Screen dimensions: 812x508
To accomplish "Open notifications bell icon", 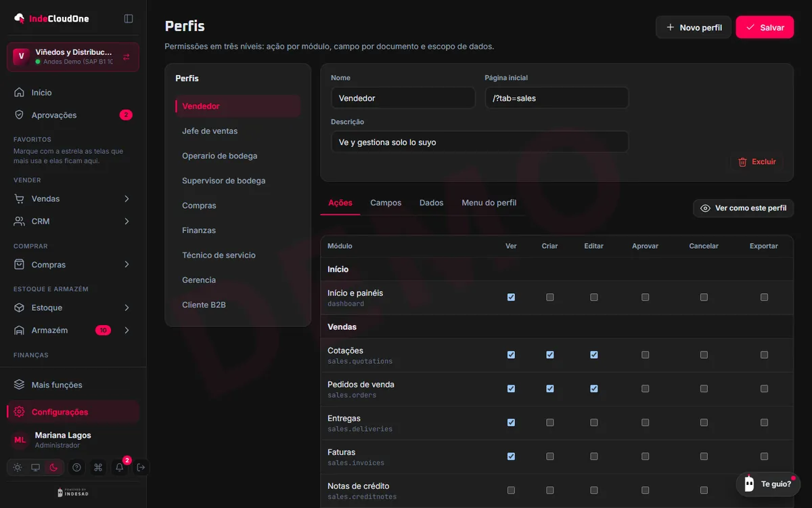I will tap(120, 467).
